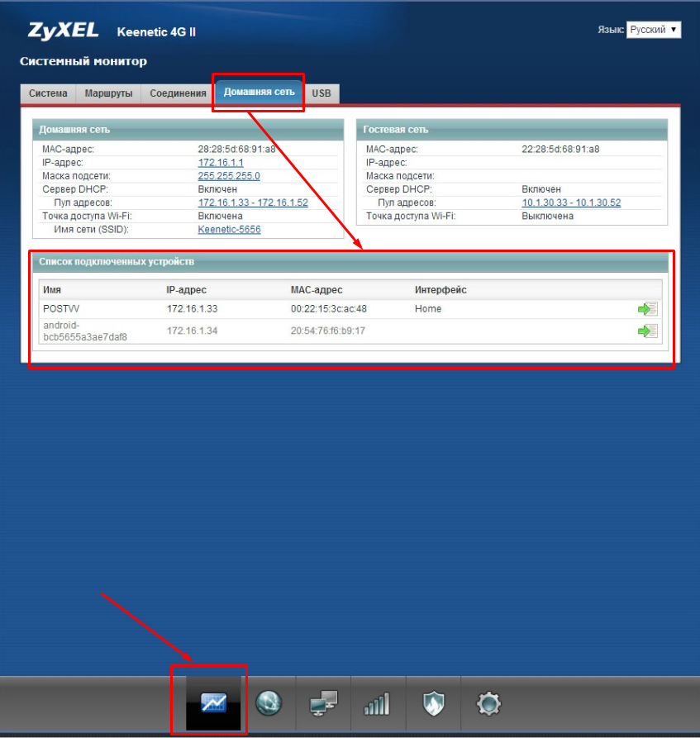Click the 255.255.255.0 subnet mask link
Viewport: 700px width, 738px height.
(x=229, y=176)
